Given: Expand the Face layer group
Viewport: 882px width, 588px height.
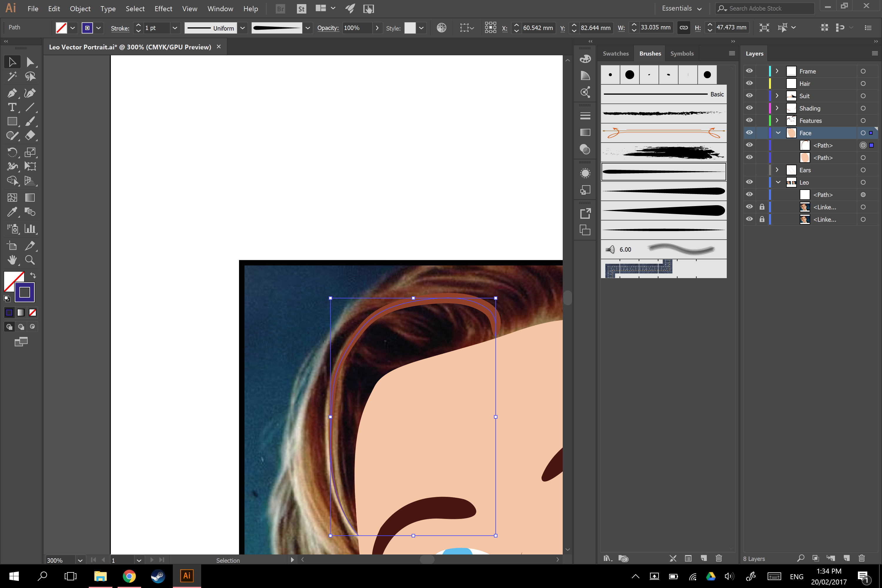Looking at the screenshot, I should pos(778,133).
